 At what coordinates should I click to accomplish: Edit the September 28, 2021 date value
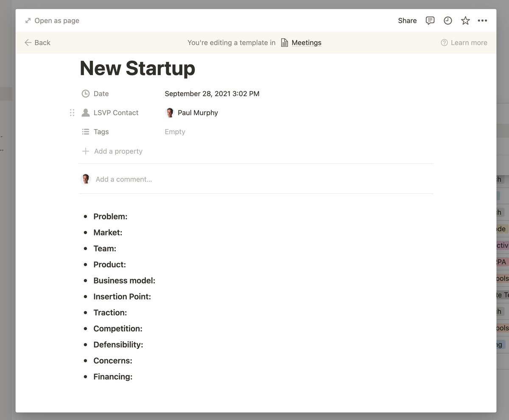212,94
